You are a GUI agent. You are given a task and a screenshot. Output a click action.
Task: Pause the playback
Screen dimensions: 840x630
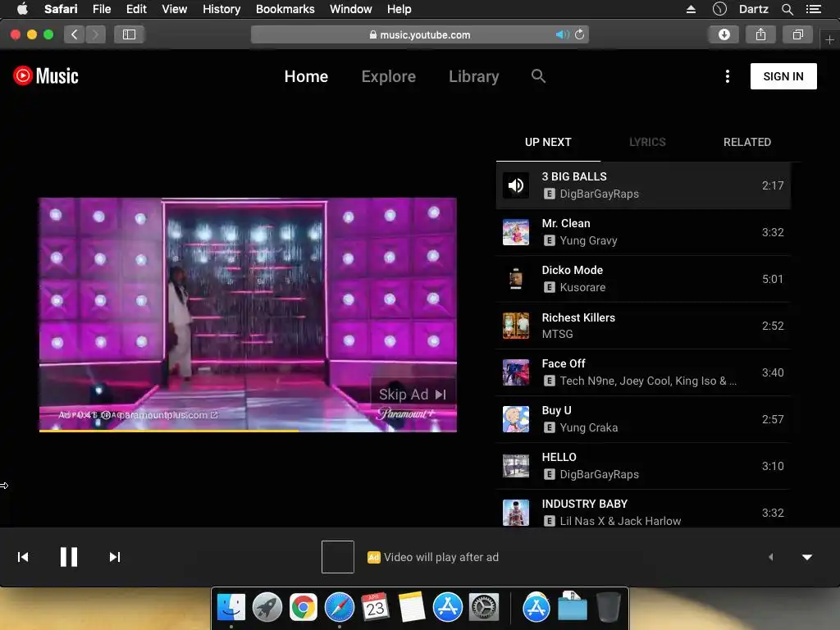point(69,557)
